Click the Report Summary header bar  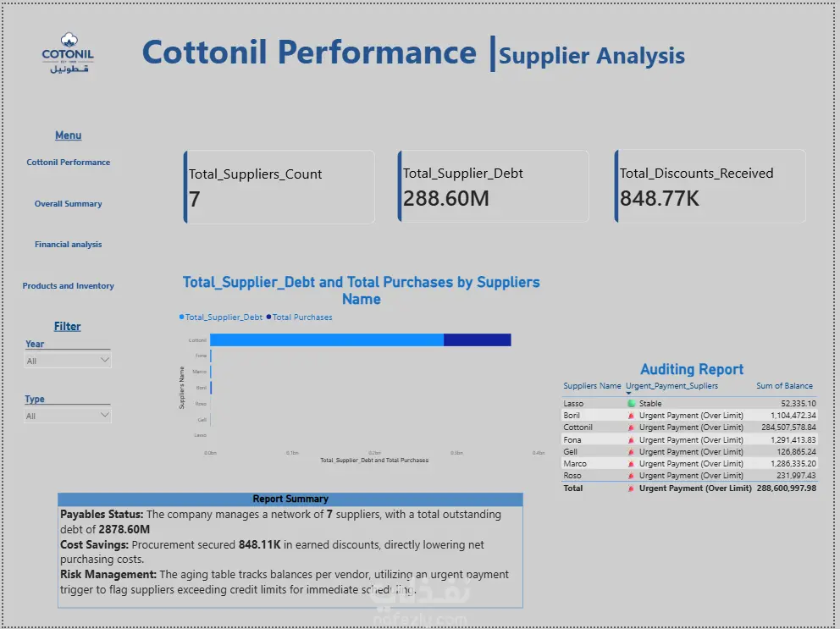click(x=290, y=499)
